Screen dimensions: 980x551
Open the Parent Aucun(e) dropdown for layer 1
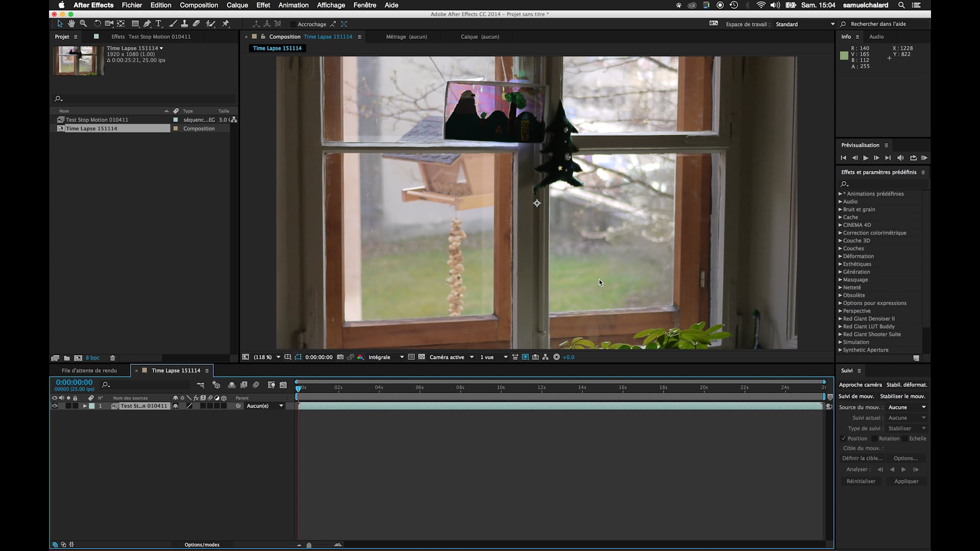(x=265, y=406)
